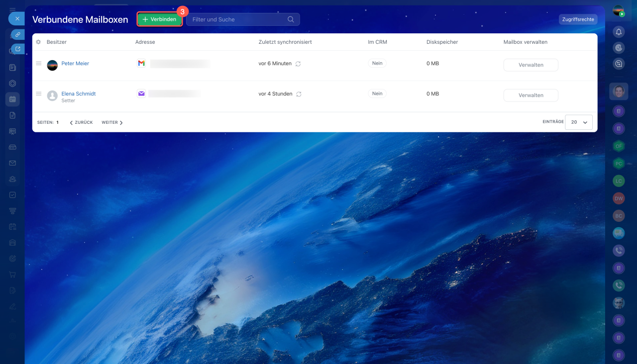The image size is (637, 364).
Task: Open panel in new window icon
Action: coord(18,49)
